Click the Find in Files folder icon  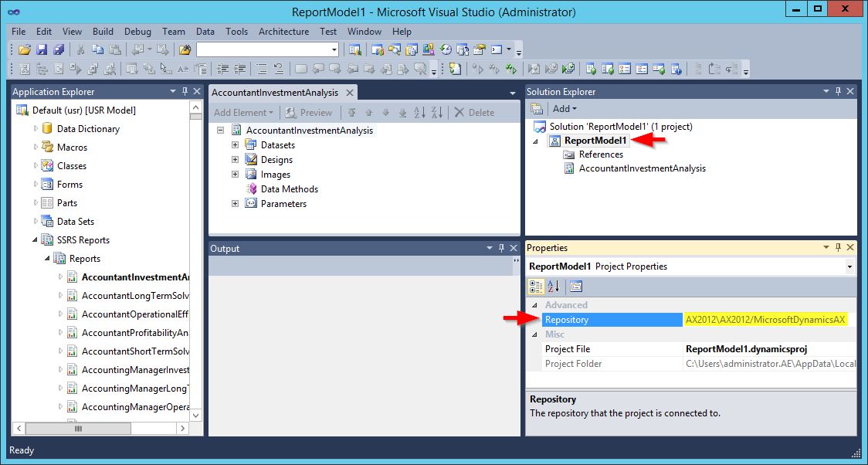185,49
